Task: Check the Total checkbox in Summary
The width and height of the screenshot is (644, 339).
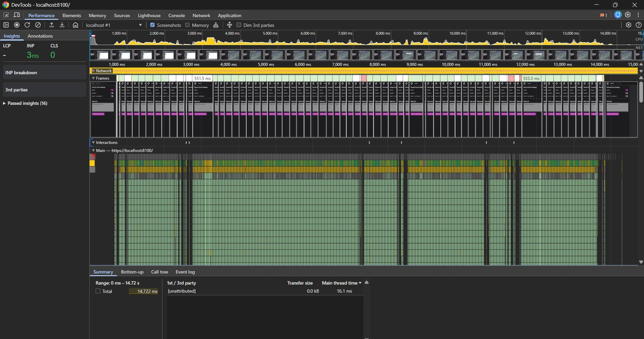Action: [98, 291]
